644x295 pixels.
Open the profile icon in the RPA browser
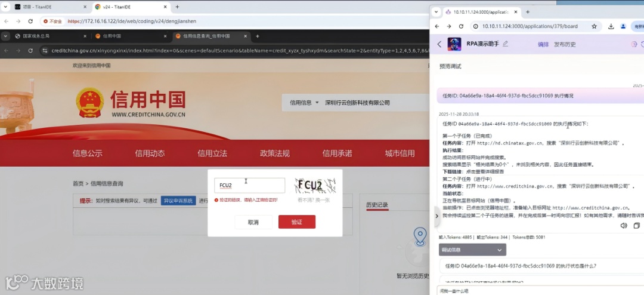pos(623,26)
